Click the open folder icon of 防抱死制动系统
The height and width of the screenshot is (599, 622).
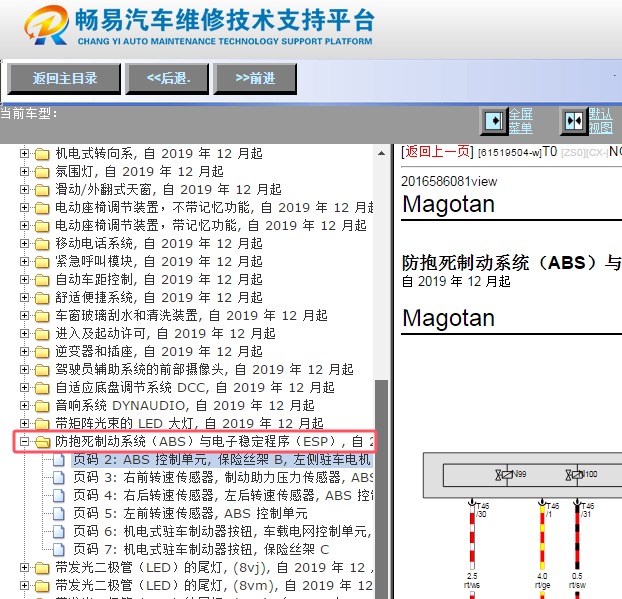(x=42, y=442)
